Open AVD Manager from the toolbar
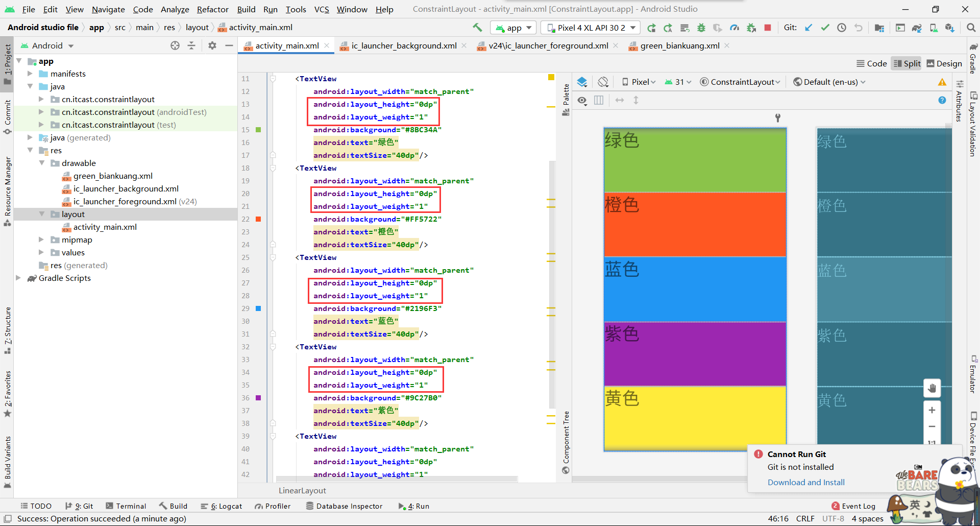This screenshot has height=526, width=980. 934,28
